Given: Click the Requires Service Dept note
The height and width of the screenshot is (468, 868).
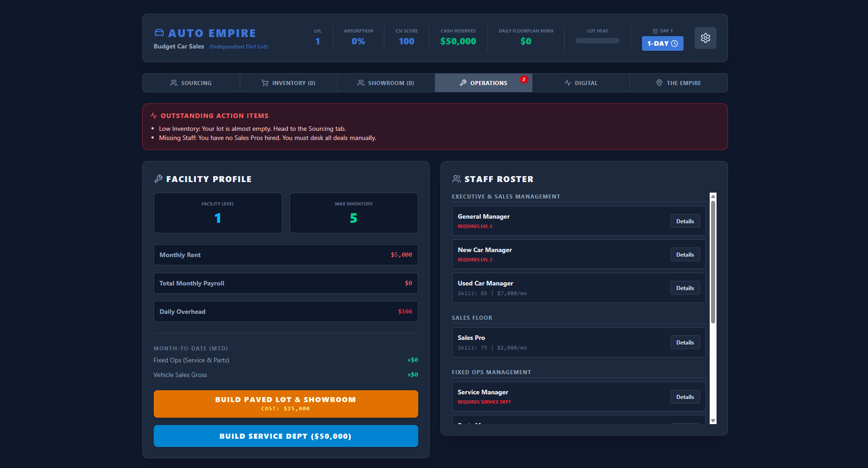Looking at the screenshot, I should 484,402.
